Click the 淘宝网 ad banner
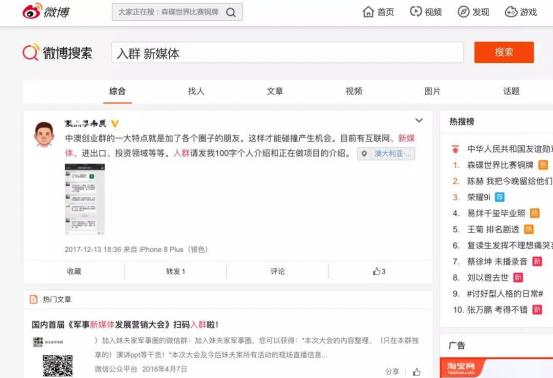The image size is (553, 378). (x=497, y=368)
